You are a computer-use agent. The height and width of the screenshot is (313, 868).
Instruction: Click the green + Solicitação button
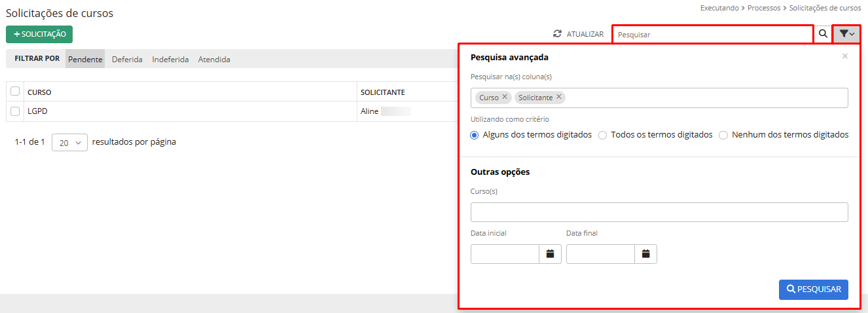[x=39, y=34]
